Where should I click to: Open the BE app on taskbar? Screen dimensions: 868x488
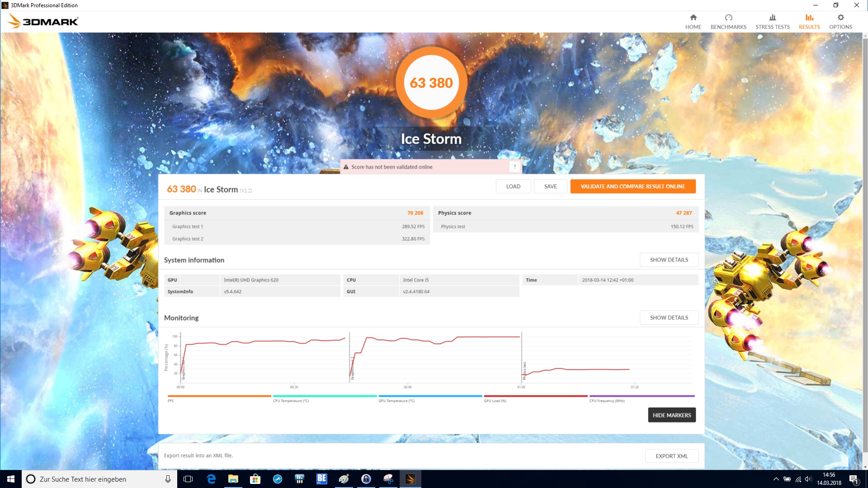[321, 479]
